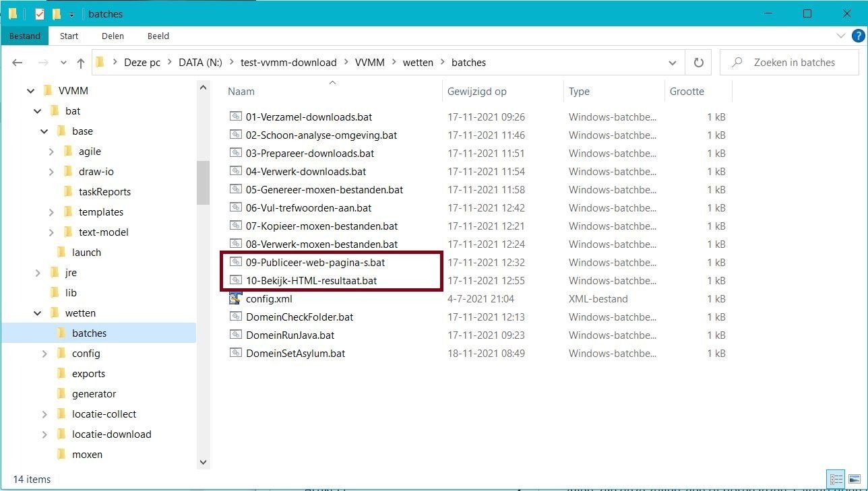Select 06-Vul-trefwoorden-aan.bat file icon
Viewport: 868px width, 491px height.
[x=235, y=207]
